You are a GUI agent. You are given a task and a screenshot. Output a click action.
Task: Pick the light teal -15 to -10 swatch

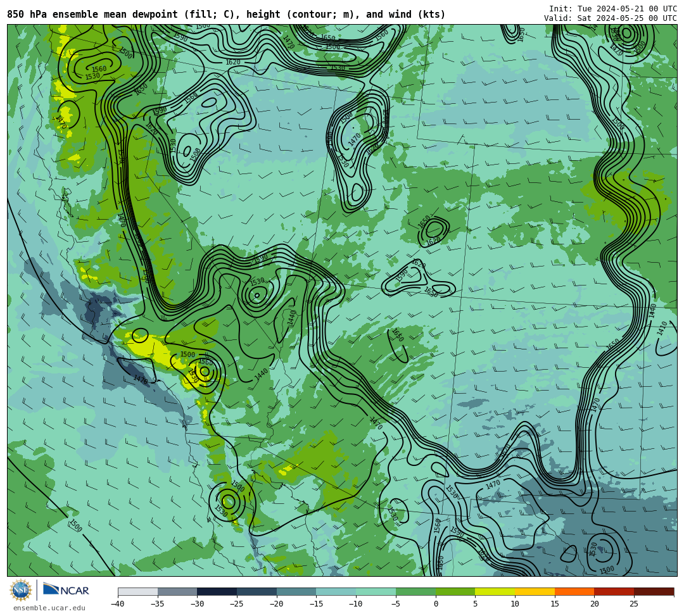[x=336, y=591]
